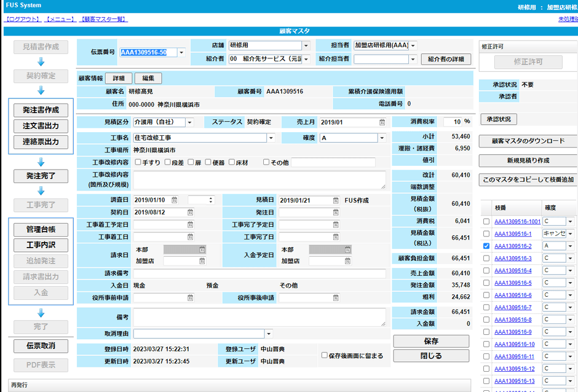Screen dimensions: 578x392
Task: Click into the 備考 text area
Action: point(259,317)
